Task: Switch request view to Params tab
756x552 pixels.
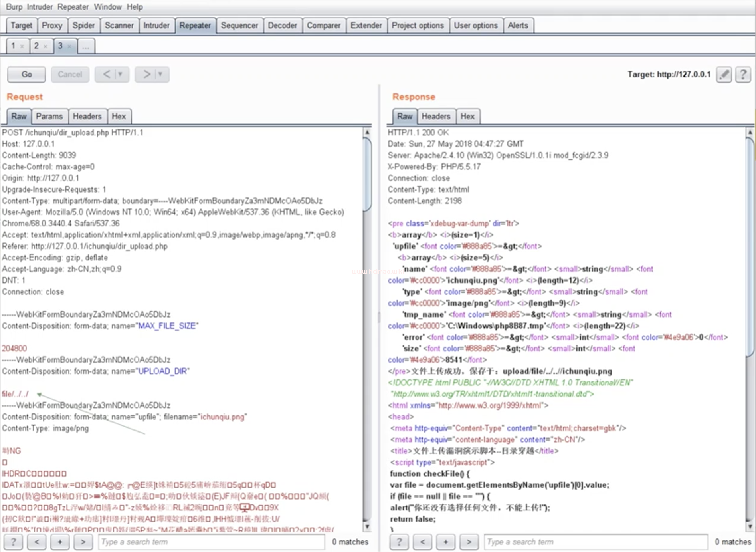Action: pyautogui.click(x=49, y=116)
